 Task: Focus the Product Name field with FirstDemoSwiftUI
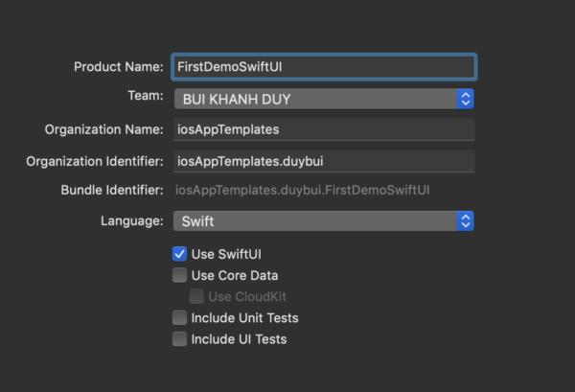pos(323,67)
